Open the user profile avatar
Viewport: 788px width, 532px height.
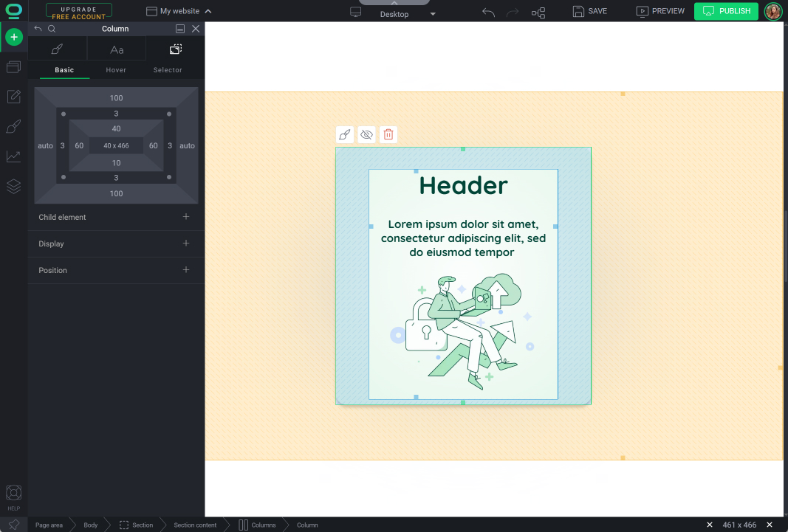coord(773,11)
